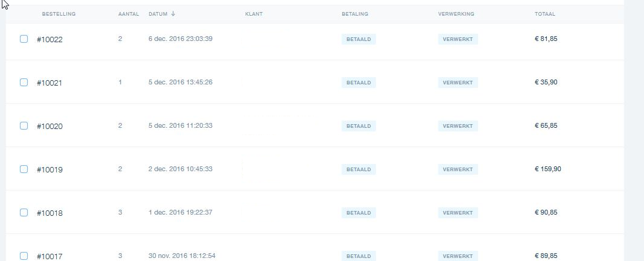Image resolution: width=644 pixels, height=261 pixels.
Task: Open order #10019 details
Action: click(x=49, y=169)
